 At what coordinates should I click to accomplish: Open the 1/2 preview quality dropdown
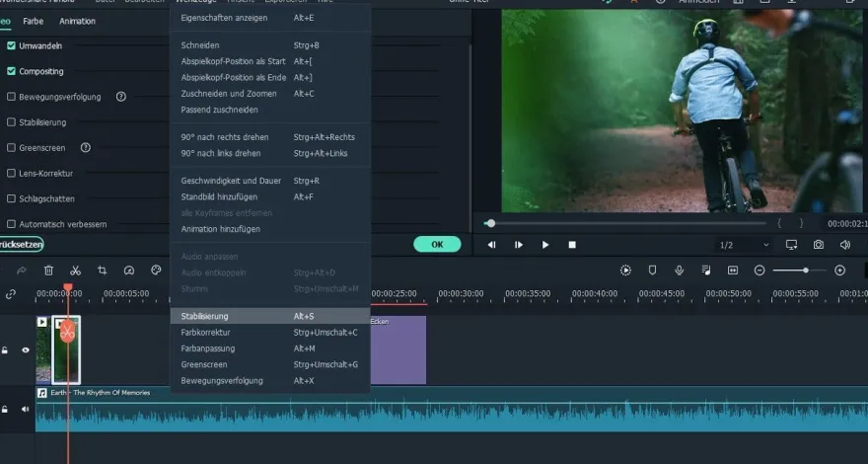coord(743,245)
